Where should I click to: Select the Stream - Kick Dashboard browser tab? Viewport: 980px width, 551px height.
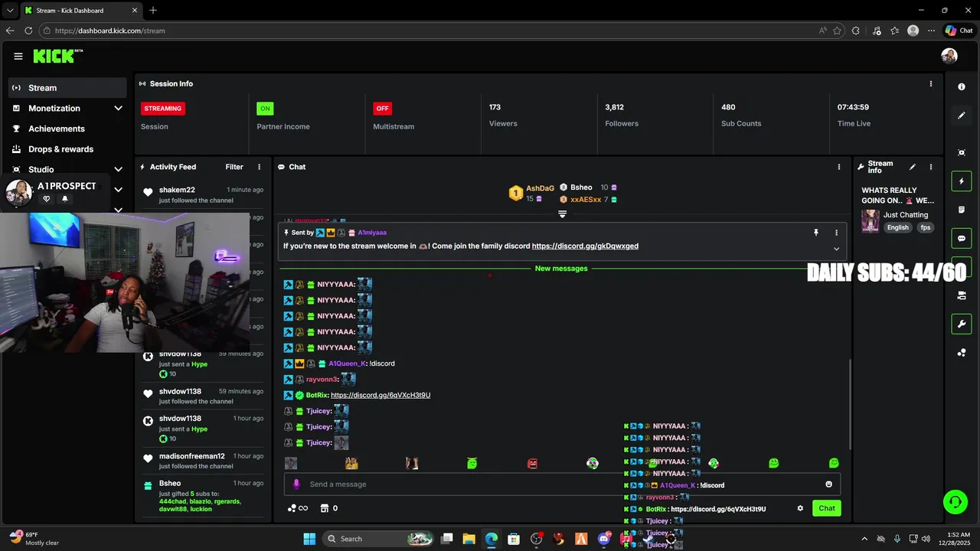(80, 10)
